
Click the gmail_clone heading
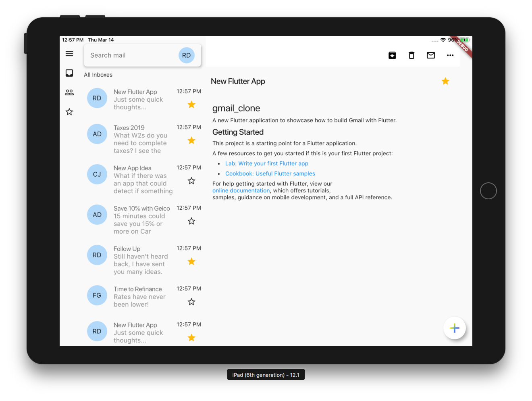pos(236,108)
